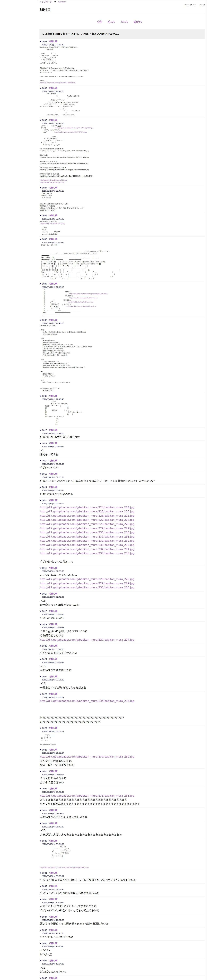This screenshot has width=210, height=980.
Task: Open babitan_mura_230.jpg link in post 0016
Action: (x=87, y=587)
